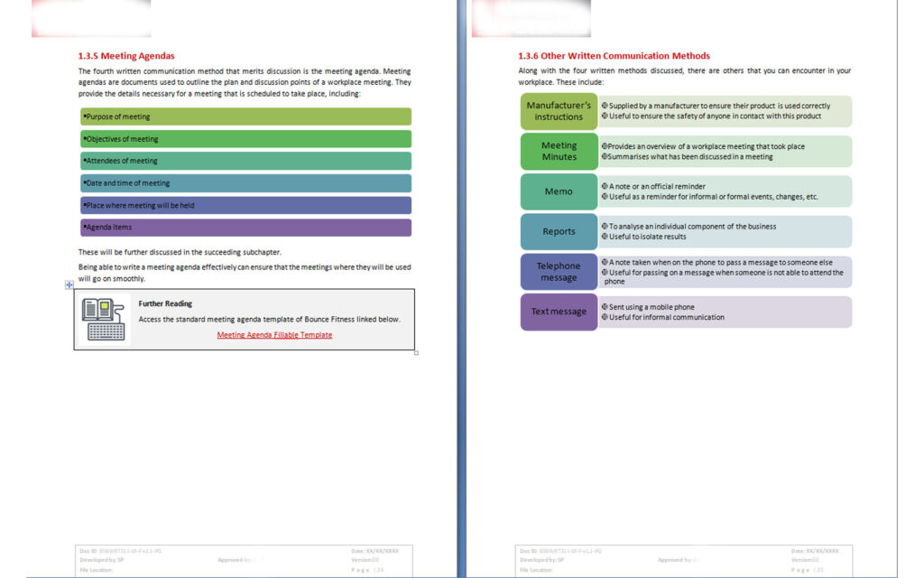Select the Manufacturer's instructions box
924x578 pixels.
(559, 111)
